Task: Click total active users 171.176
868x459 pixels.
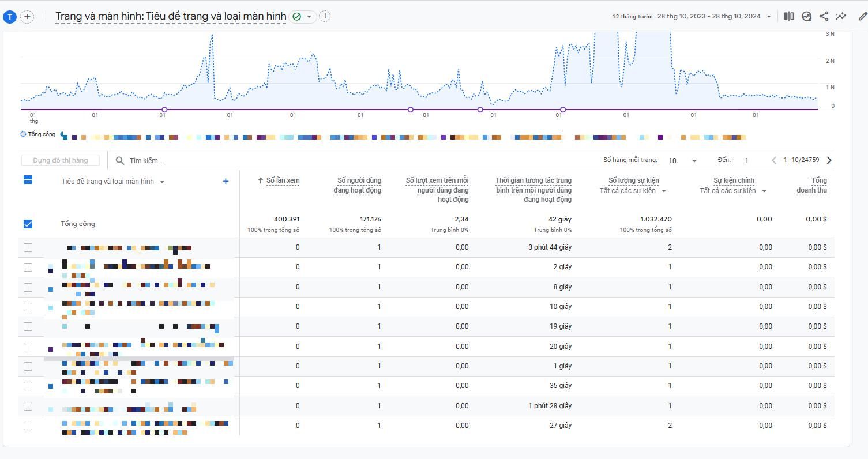Action: pos(368,219)
